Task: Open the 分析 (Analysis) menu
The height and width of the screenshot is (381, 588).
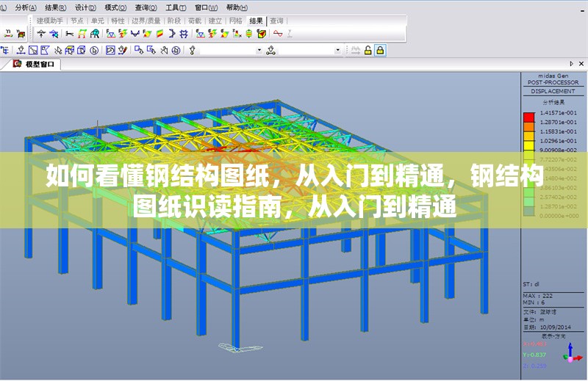Action: 25,7
